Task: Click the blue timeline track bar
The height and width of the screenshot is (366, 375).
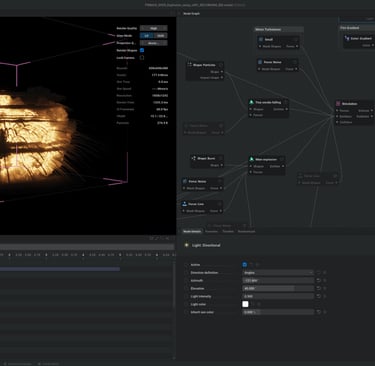Action: pyautogui.click(x=60, y=269)
